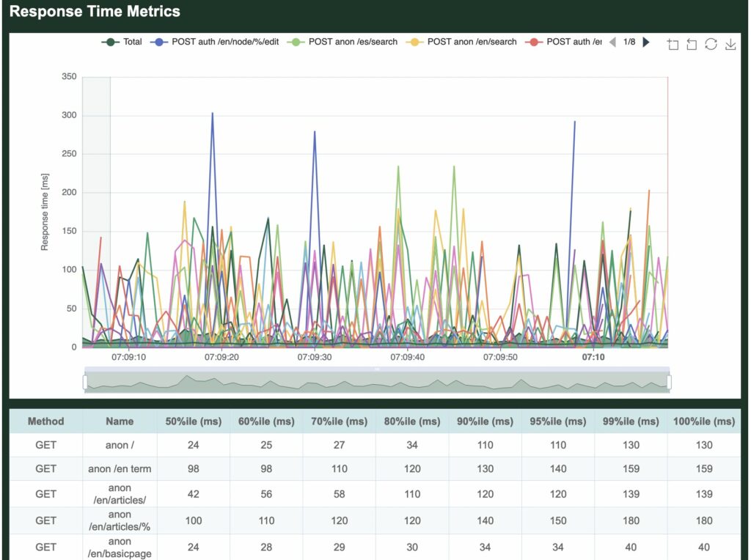Click the 99%ile (ms) column header
The image size is (751, 560).
(x=631, y=421)
